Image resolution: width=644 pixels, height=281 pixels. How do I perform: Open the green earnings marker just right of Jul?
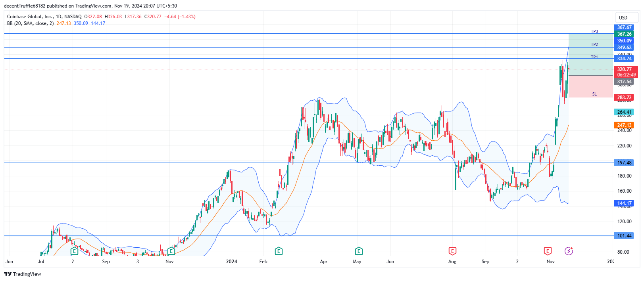74,251
